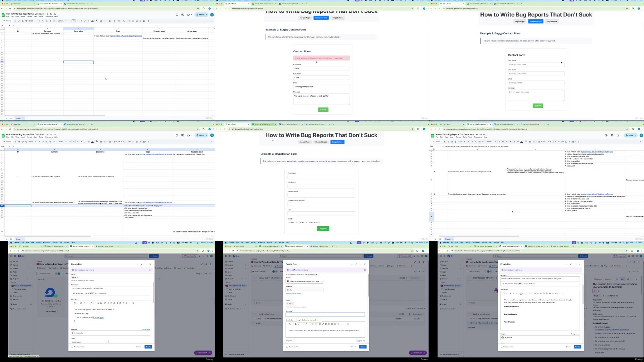Open Group dropdown on the 'Go to Backlog' board
This screenshot has height=362, width=644.
tap(199, 274)
